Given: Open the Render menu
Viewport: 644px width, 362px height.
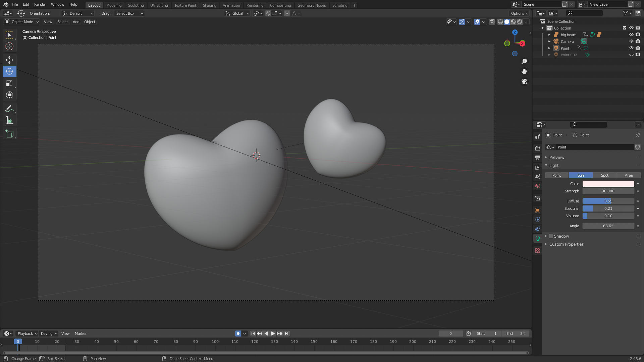Looking at the screenshot, I should (40, 4).
